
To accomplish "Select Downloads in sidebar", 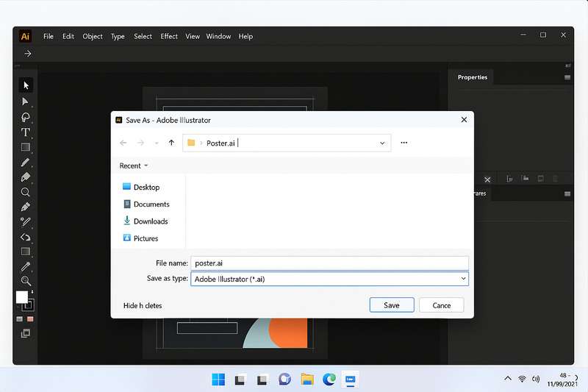I will click(x=146, y=221).
